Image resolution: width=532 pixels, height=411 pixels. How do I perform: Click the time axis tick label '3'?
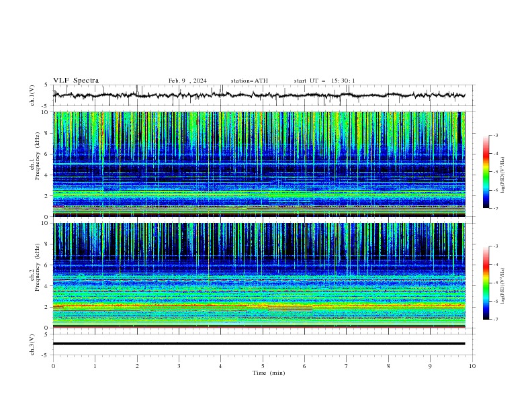(x=179, y=366)
